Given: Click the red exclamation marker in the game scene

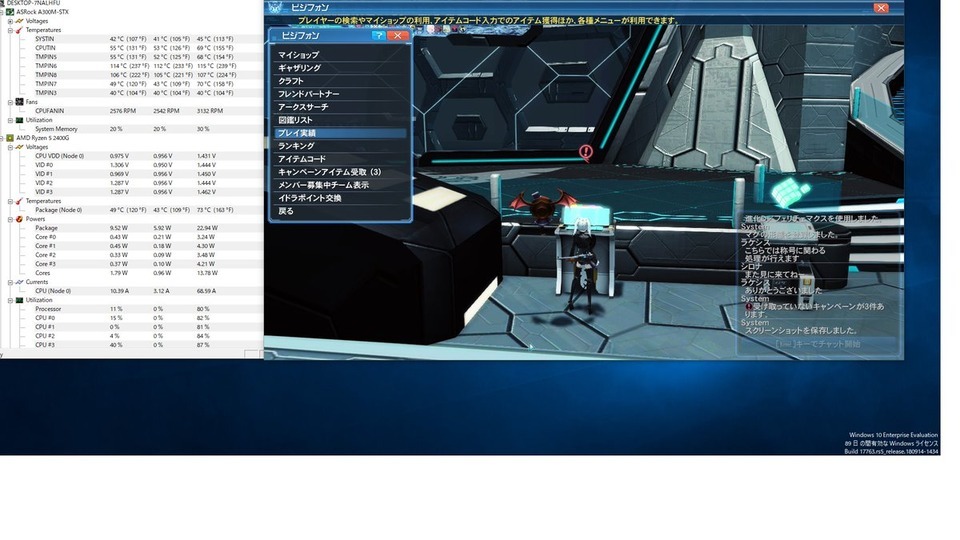Looking at the screenshot, I should 586,152.
